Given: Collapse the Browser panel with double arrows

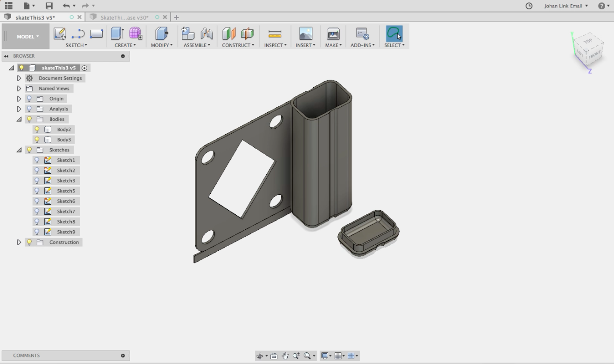Looking at the screenshot, I should [x=6, y=56].
